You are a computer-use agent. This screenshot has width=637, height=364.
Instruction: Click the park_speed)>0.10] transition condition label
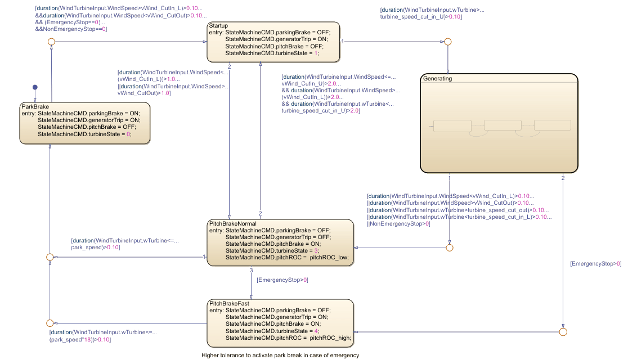(96, 247)
